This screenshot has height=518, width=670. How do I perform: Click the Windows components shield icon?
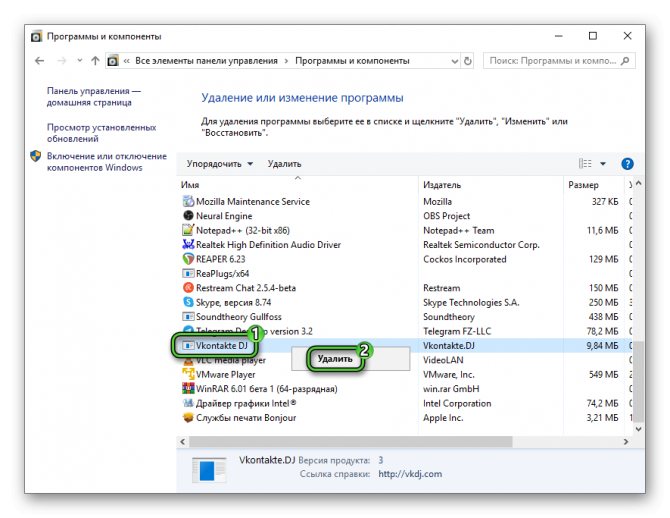click(36, 156)
